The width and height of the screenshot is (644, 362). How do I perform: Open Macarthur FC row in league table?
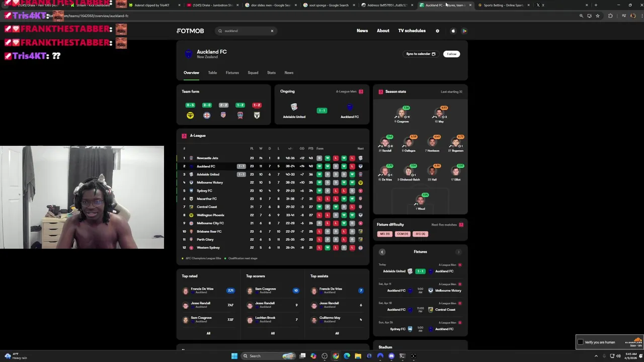tap(272, 199)
